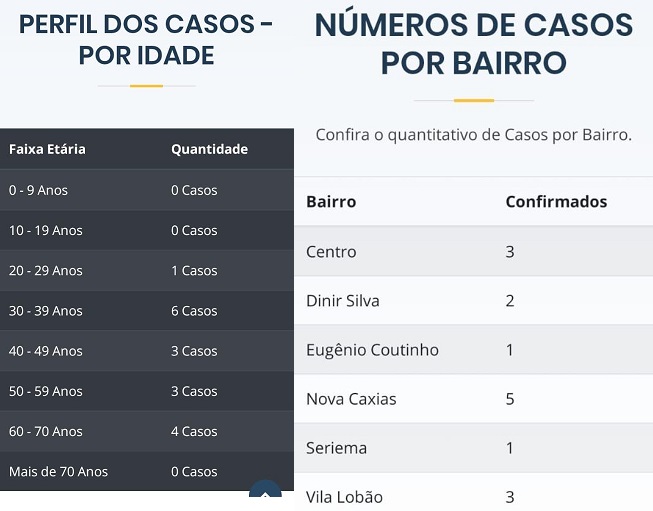Screen dimensions: 653x511
Task: Click the Números de Casos por Bairro heading
Action: point(474,44)
